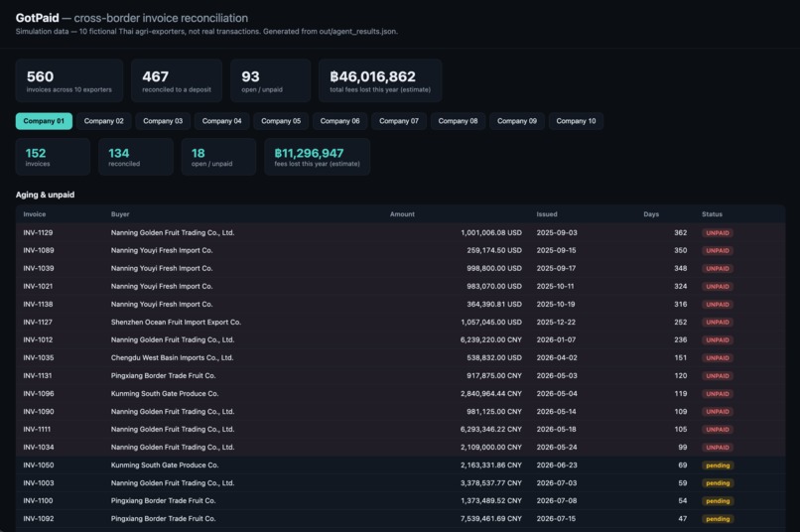Click the GotPaid title
This screenshot has height=532, width=800.
[38, 18]
